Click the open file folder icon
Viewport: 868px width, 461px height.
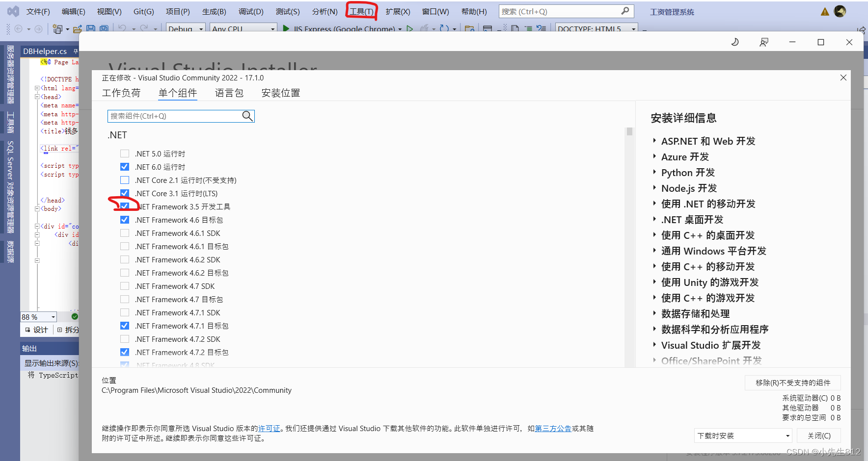[77, 29]
